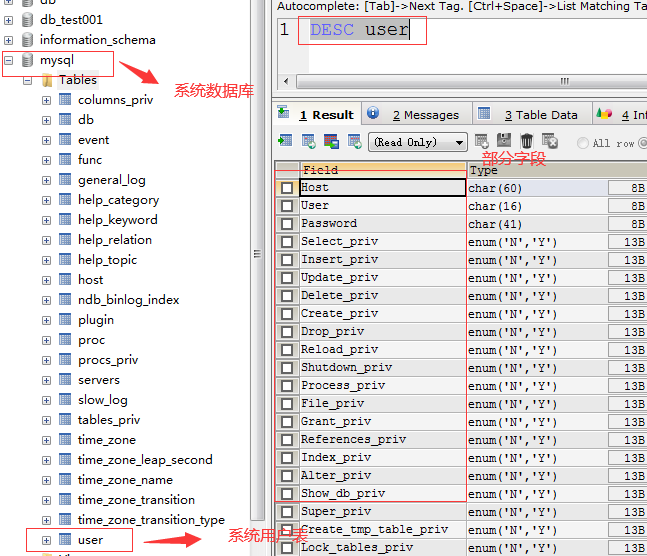Click the table icon beside general_log
Screen dimensions: 647x556
tap(65, 180)
